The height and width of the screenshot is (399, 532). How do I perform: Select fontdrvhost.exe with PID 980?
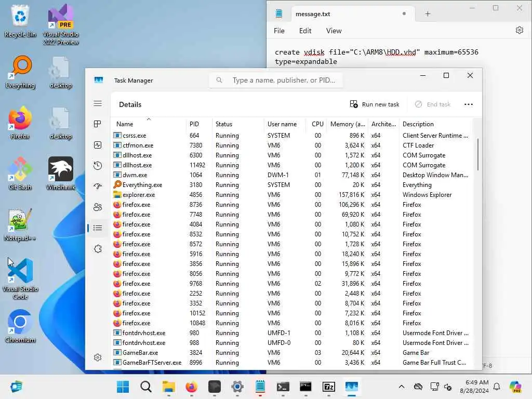coord(292,333)
